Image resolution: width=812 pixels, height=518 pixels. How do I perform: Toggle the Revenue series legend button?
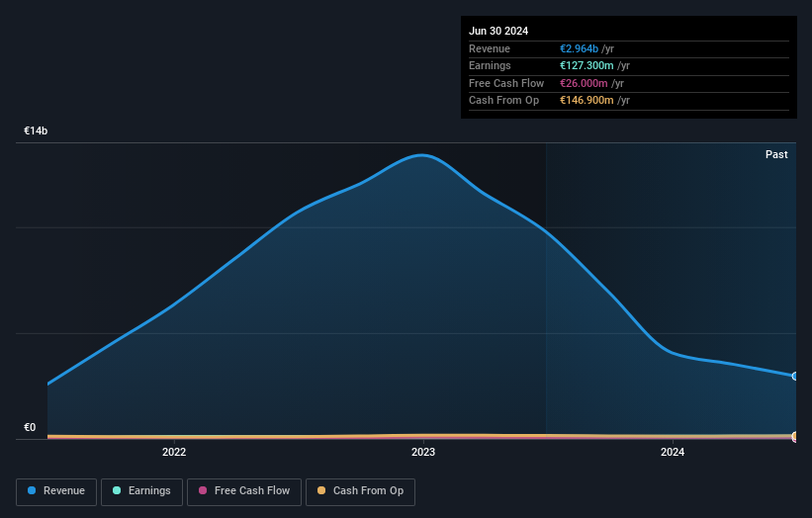click(x=56, y=491)
